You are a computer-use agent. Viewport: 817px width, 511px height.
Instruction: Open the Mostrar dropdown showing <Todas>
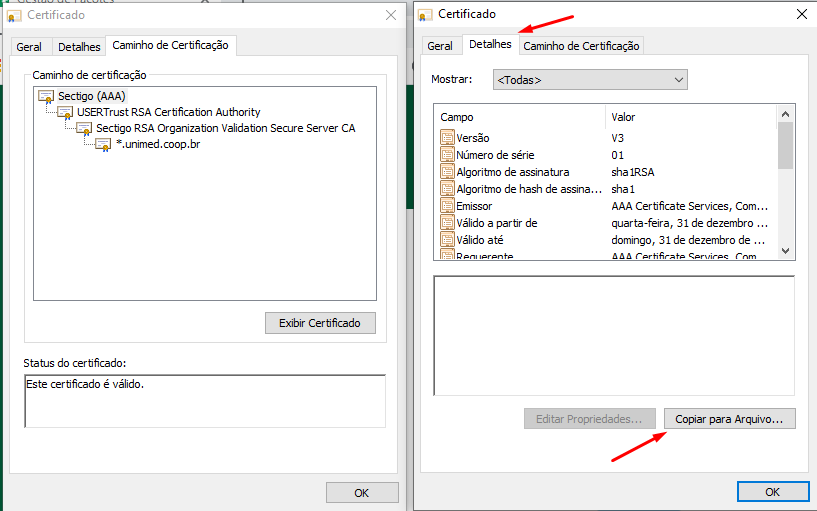(590, 80)
